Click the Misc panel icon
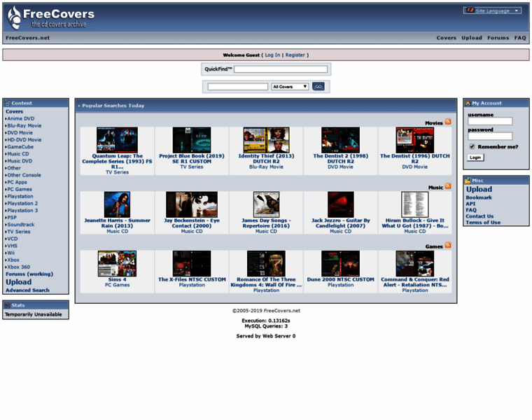Image resolution: width=532 pixels, height=420 pixels. (x=468, y=181)
